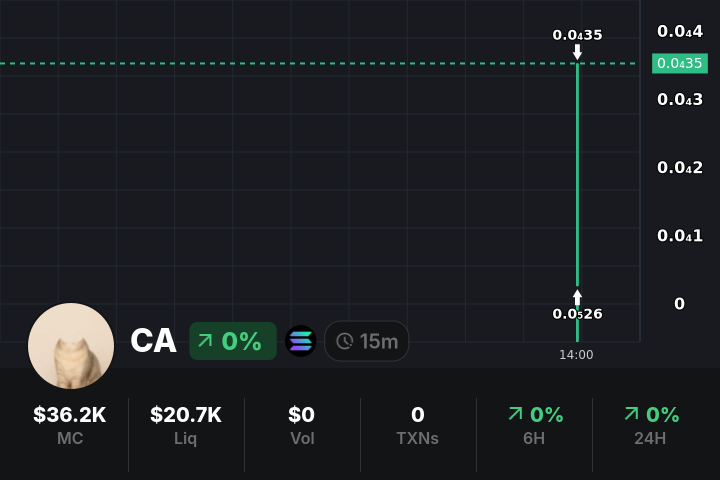Click the $36.2K market cap stat
This screenshot has width=720, height=480.
[x=70, y=424]
